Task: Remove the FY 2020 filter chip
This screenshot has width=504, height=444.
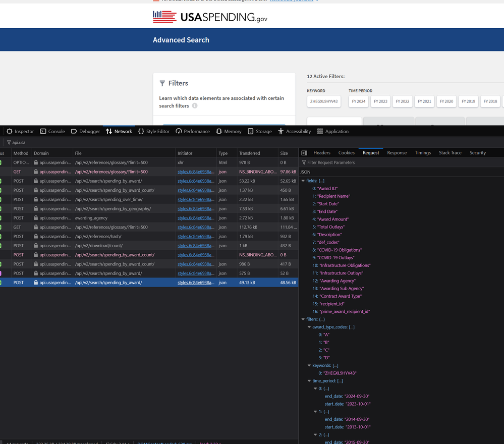Action: pyautogui.click(x=446, y=101)
